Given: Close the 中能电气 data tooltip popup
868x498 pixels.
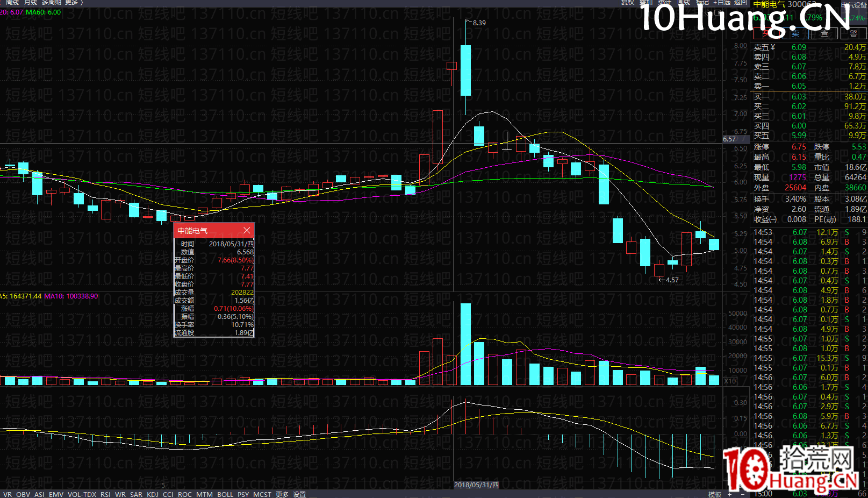Looking at the screenshot, I should (x=247, y=230).
